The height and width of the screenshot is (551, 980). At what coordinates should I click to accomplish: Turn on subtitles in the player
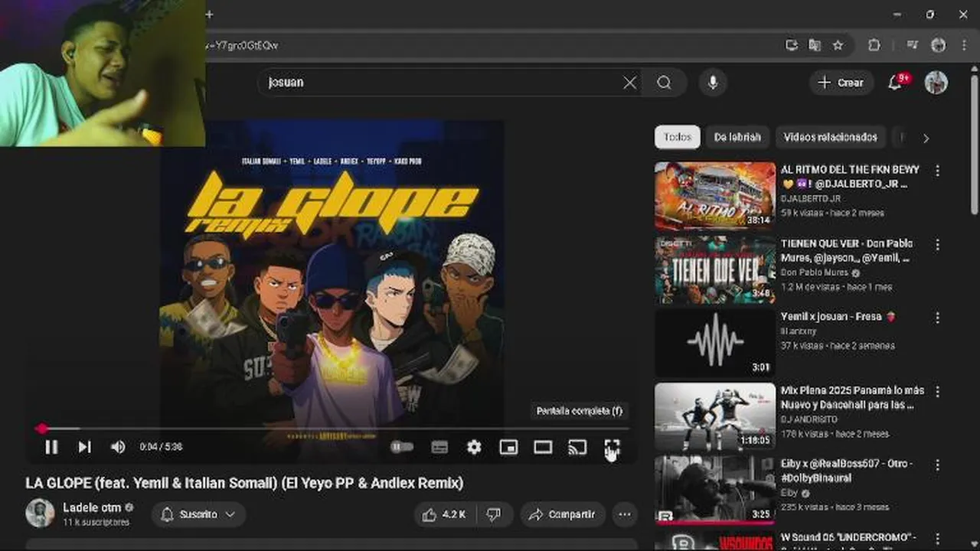439,448
